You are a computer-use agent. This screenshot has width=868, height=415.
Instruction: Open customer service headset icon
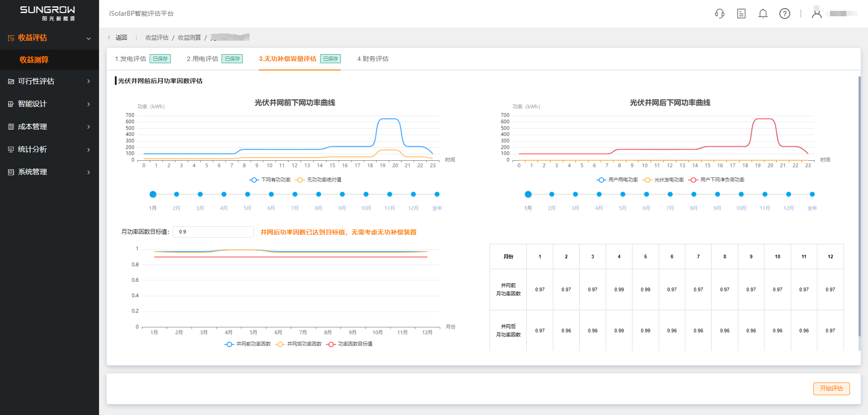point(719,14)
